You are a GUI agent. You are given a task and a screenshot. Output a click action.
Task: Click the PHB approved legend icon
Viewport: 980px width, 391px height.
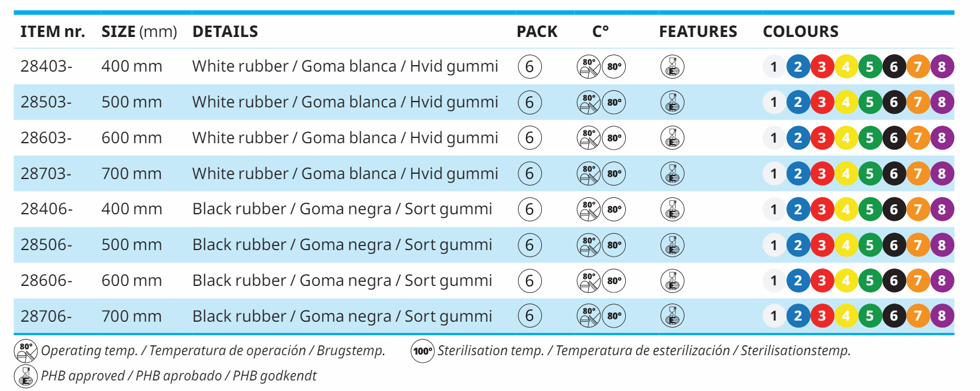pos(26,376)
